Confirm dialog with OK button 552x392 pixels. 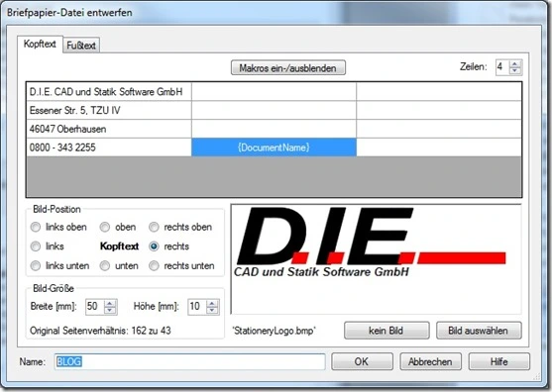[362, 361]
